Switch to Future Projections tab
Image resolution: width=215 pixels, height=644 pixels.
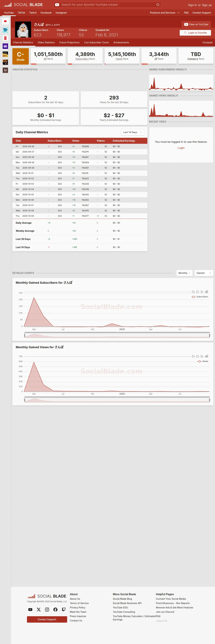(x=69, y=42)
